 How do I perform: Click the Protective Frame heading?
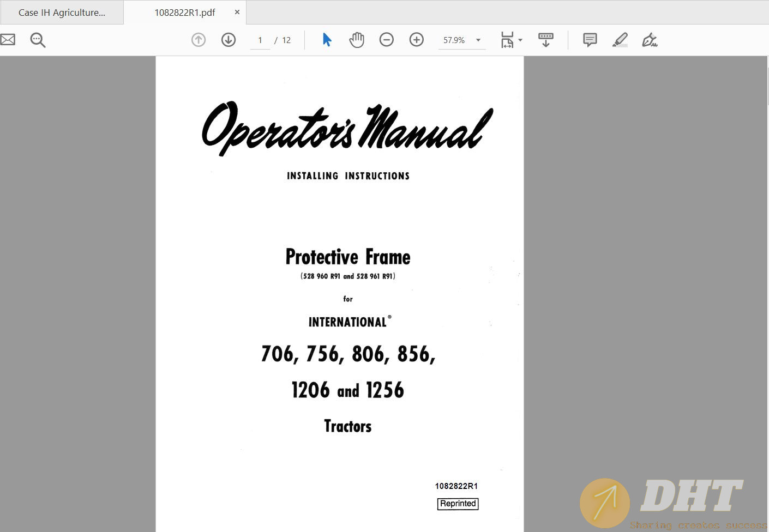[348, 257]
